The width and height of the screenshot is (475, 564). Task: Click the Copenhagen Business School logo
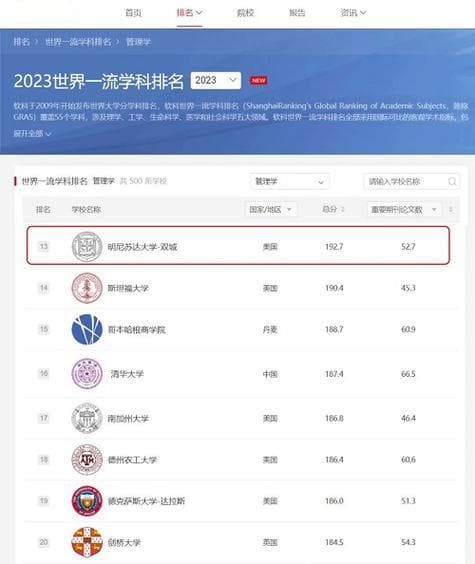(x=87, y=329)
